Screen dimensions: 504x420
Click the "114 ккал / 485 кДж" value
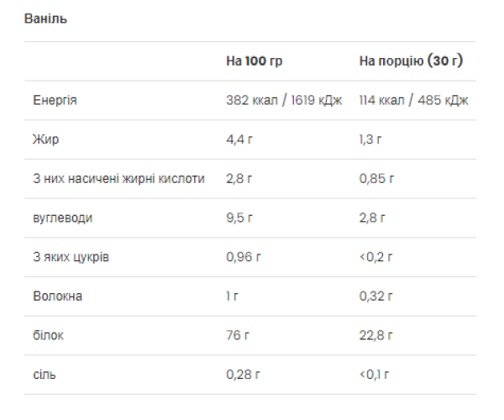tap(413, 100)
